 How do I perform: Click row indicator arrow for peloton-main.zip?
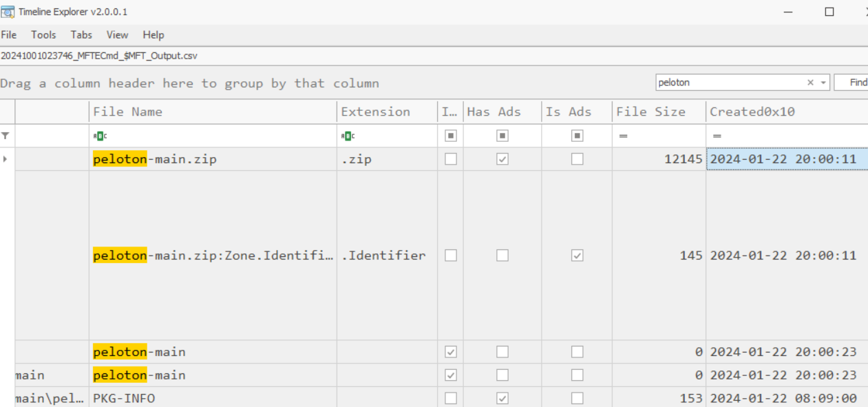point(6,159)
